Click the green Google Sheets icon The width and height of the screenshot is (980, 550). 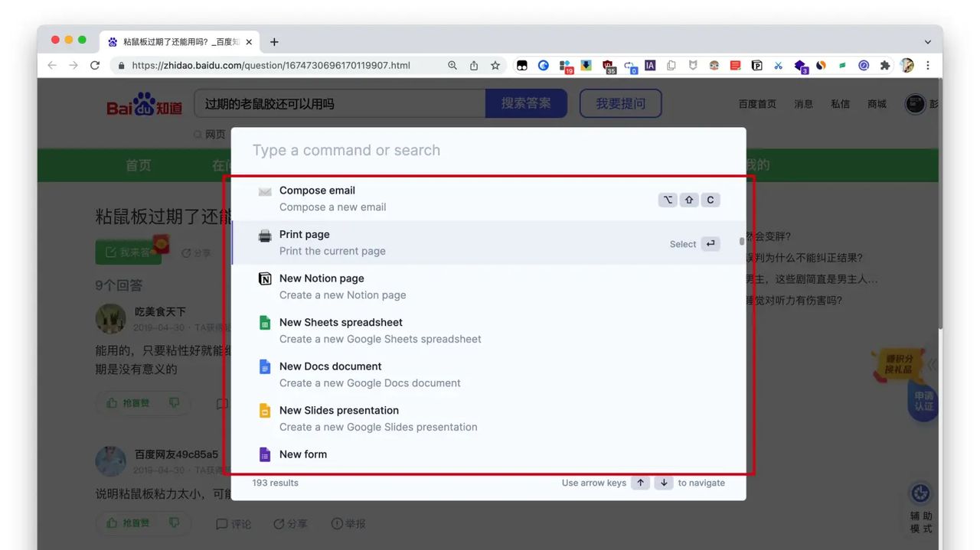click(265, 323)
